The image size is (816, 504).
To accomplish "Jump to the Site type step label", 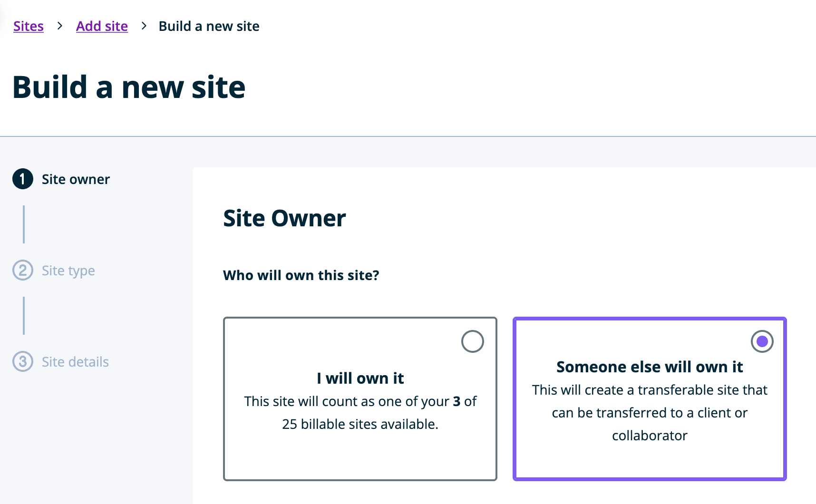I will [68, 271].
